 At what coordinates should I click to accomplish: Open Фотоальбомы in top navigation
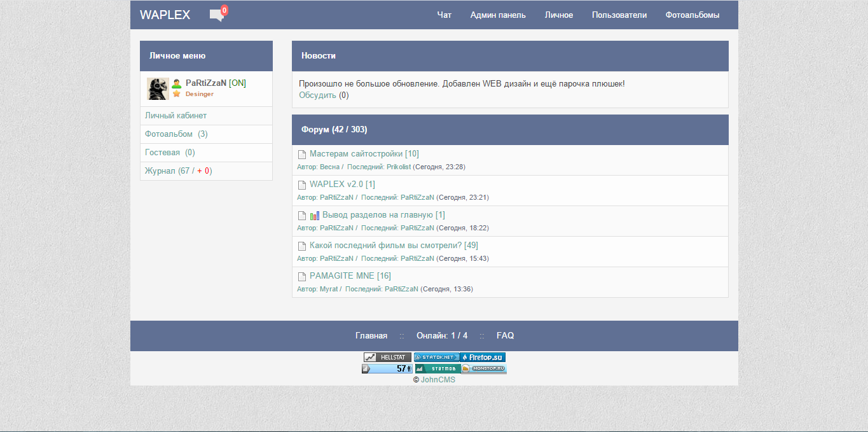[x=692, y=15]
